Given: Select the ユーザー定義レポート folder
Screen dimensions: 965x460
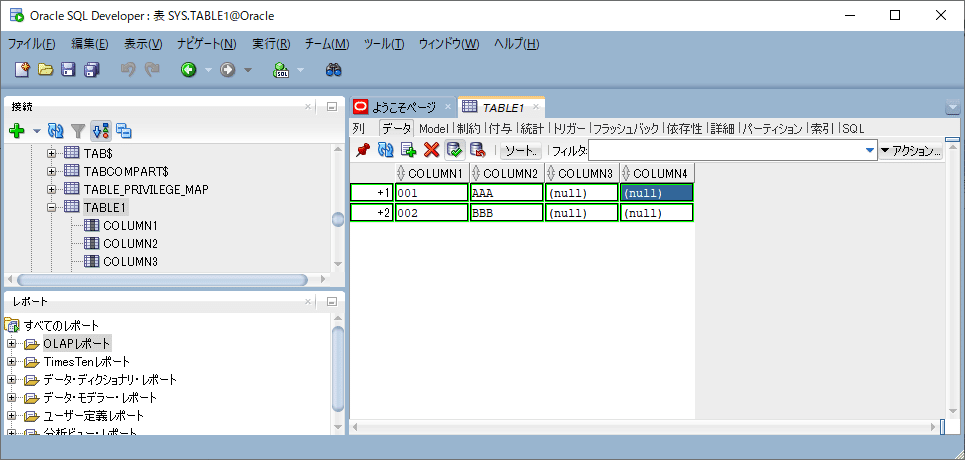Looking at the screenshot, I should click(x=94, y=416).
